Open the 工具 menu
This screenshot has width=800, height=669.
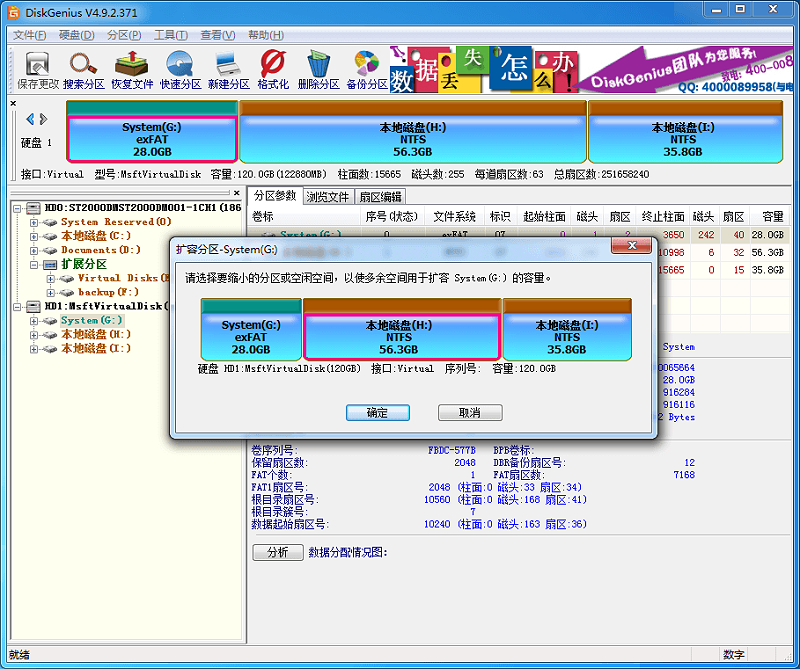(168, 33)
